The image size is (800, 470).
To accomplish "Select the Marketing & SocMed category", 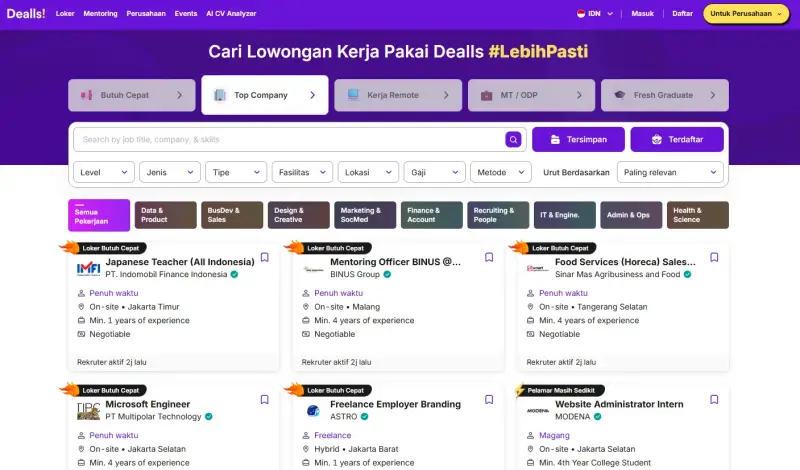I will coord(365,215).
